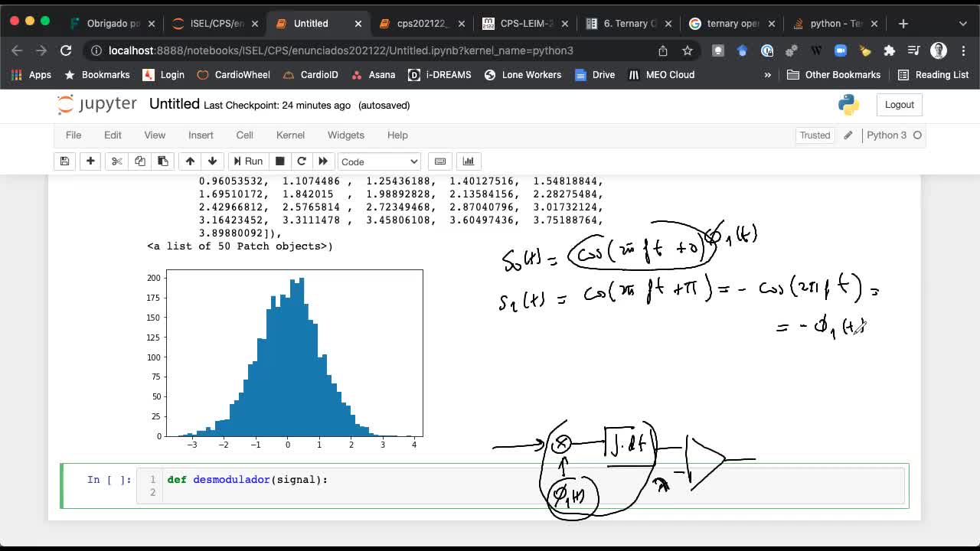Switch to the 6. Ternary browser tab
Screen dimensions: 980x551
628,24
